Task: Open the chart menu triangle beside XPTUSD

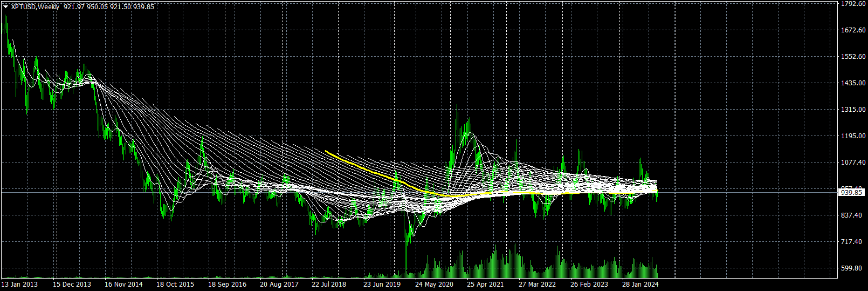Action: [x=5, y=7]
